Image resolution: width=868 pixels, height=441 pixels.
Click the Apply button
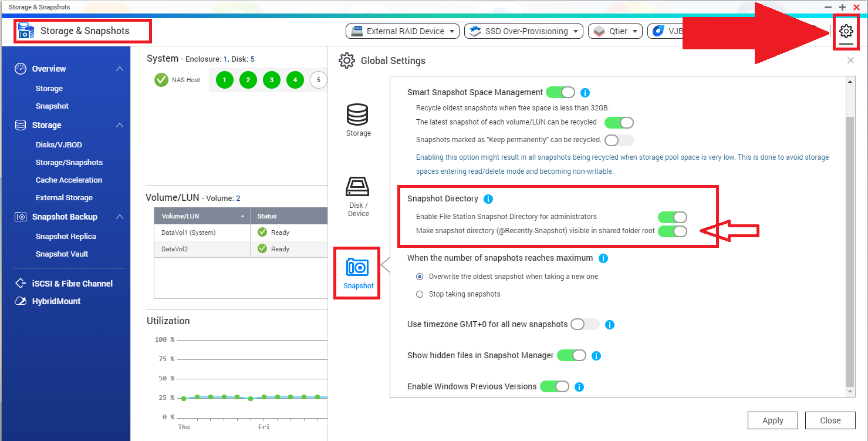772,420
